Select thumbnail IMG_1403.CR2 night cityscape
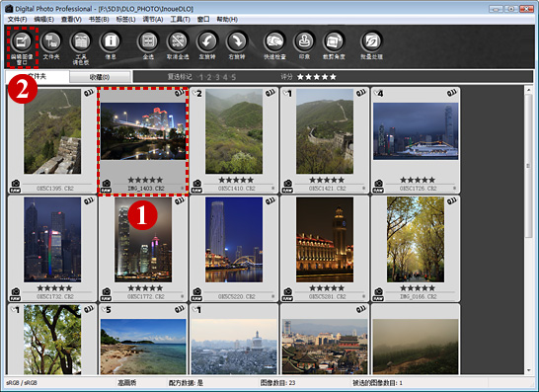The image size is (539, 392). pyautogui.click(x=143, y=141)
